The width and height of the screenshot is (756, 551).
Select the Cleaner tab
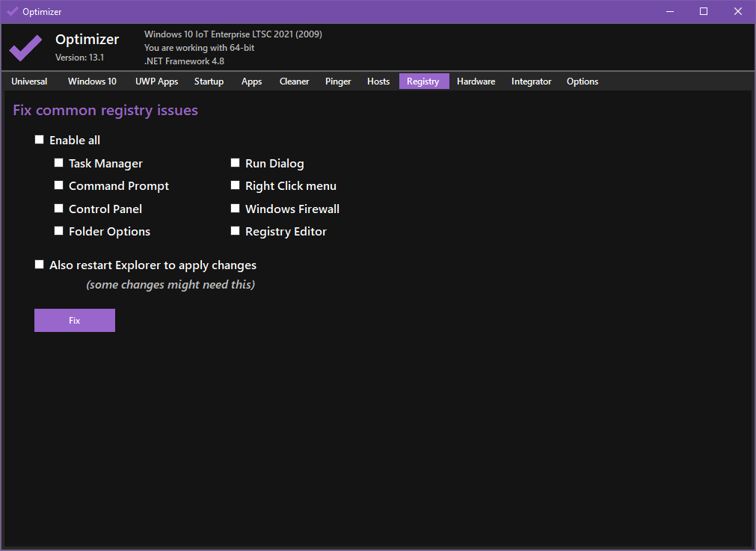pyautogui.click(x=294, y=81)
